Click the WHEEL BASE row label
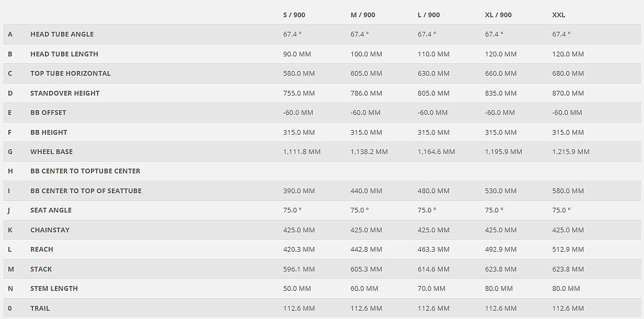Screen dimensions: 644x319 (51, 151)
